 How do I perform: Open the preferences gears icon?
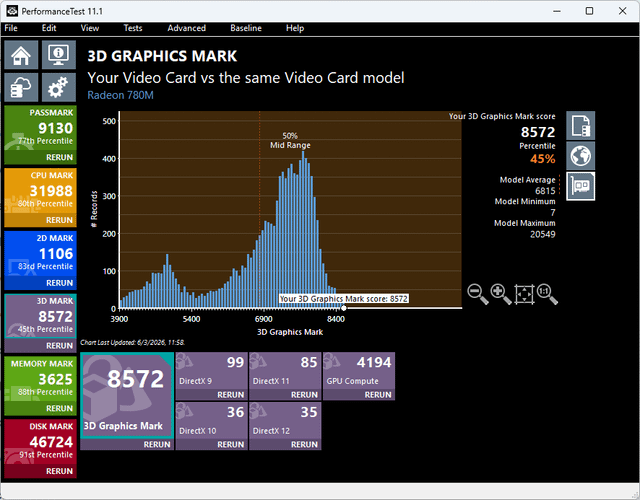click(59, 87)
